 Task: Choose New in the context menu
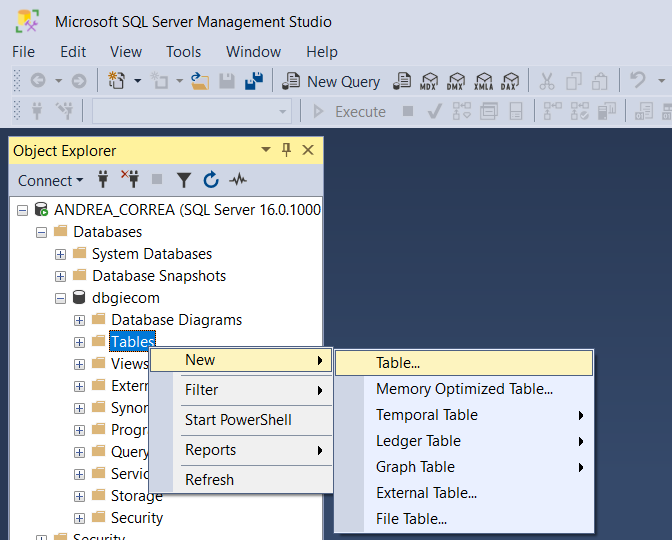(x=241, y=360)
